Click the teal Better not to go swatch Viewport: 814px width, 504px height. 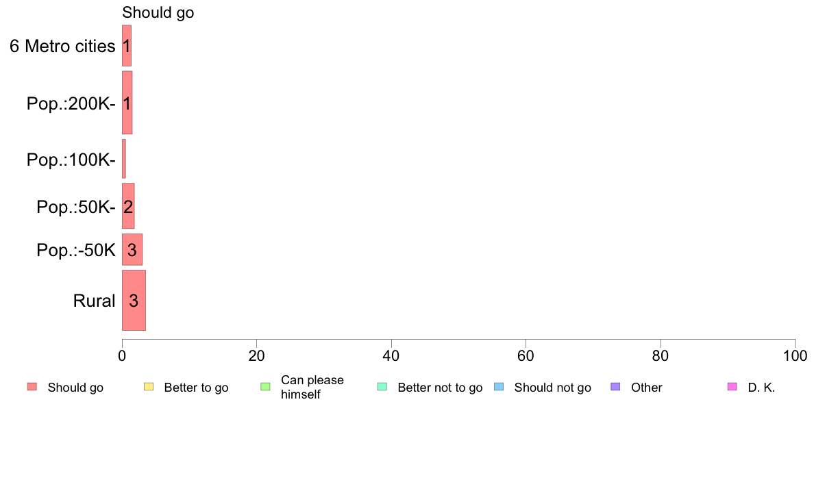pyautogui.click(x=382, y=387)
